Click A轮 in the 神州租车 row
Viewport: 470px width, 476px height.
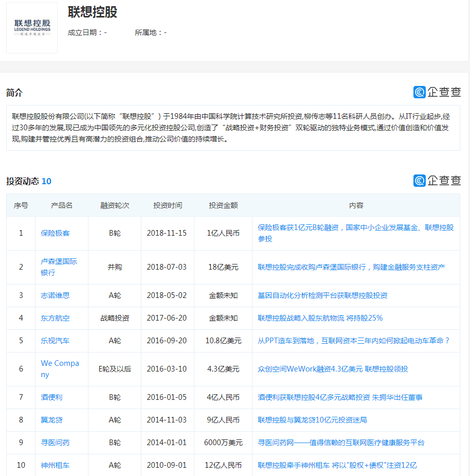(x=115, y=465)
